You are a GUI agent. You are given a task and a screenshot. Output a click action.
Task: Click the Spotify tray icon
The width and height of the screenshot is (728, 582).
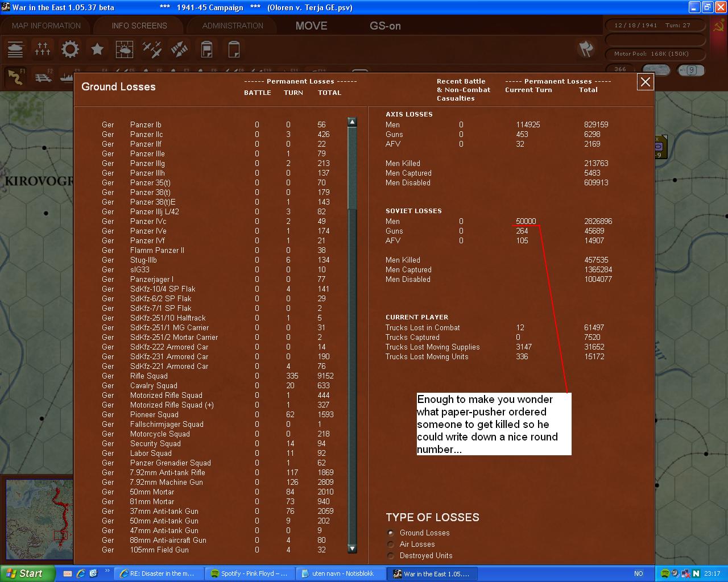point(664,573)
